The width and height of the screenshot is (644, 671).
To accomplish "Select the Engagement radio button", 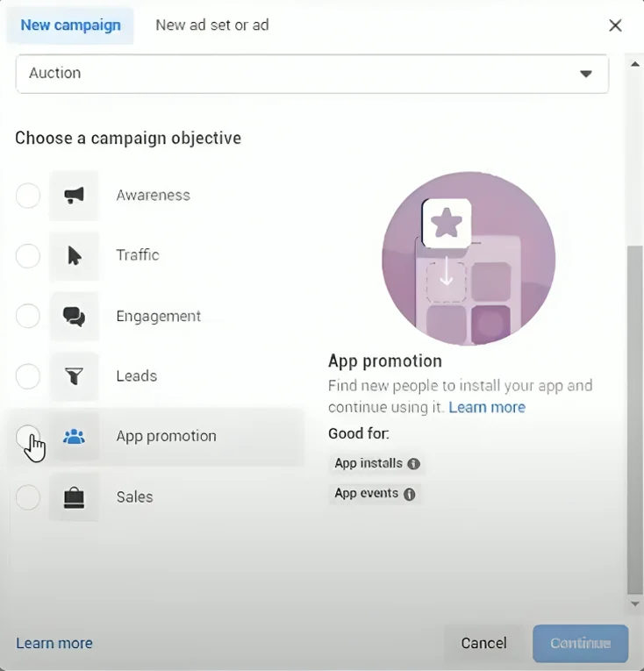I will click(28, 316).
